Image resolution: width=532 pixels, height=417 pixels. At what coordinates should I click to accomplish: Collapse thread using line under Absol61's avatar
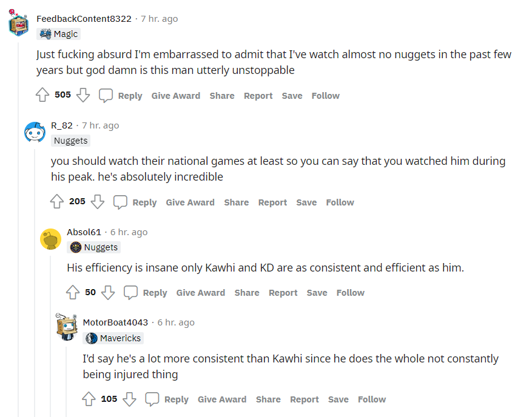pos(50,333)
